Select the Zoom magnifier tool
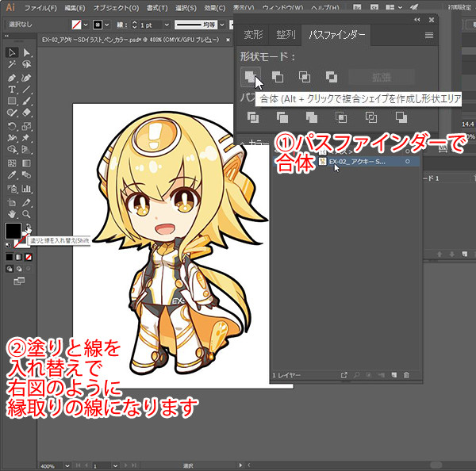476x471 pixels. pos(26,214)
